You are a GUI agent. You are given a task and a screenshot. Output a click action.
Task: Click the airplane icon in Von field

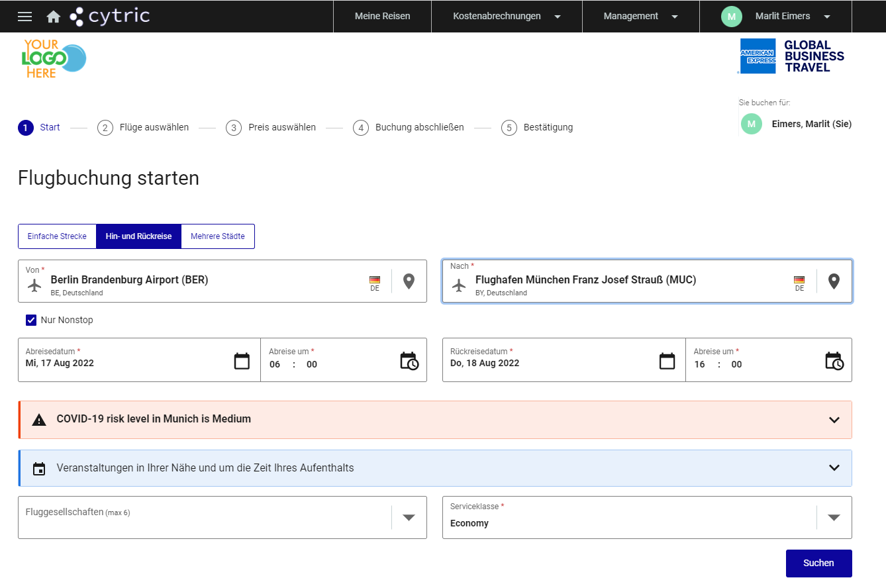click(34, 285)
